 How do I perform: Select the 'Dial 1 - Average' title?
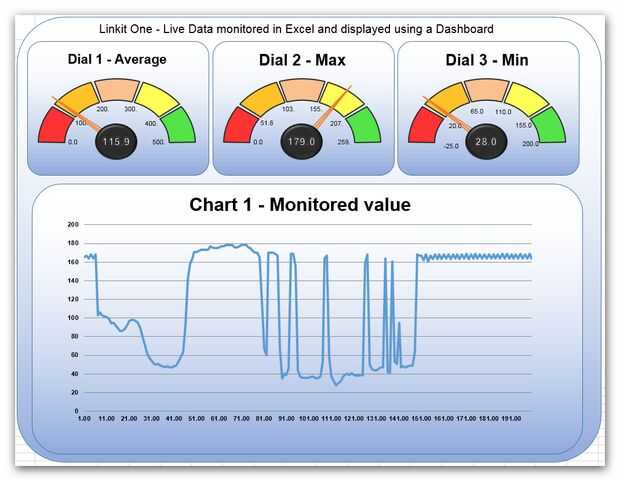(x=117, y=59)
